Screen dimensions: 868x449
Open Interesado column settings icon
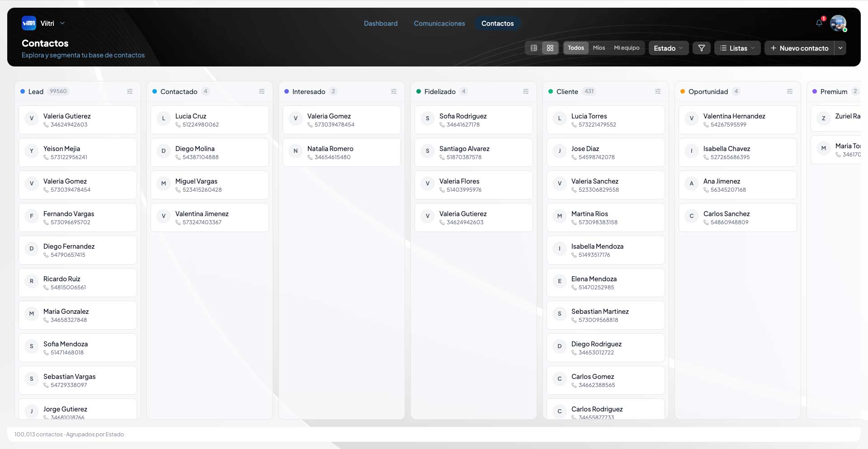click(394, 91)
